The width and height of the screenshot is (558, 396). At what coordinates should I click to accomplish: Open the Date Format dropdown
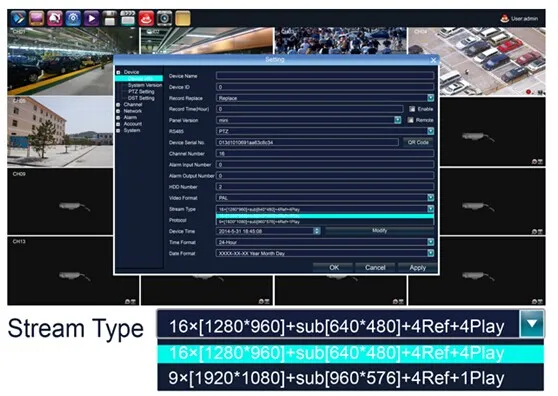point(431,253)
